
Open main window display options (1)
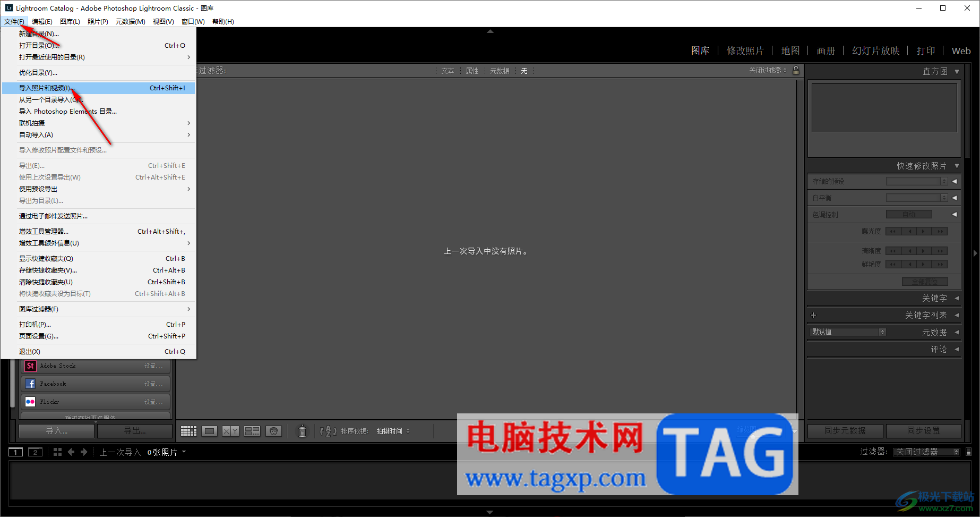point(16,452)
